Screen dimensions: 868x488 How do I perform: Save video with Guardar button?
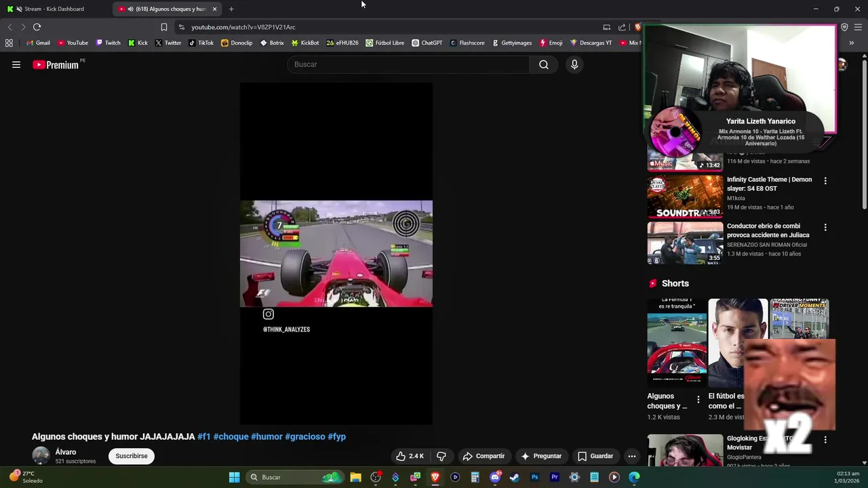tap(595, 456)
